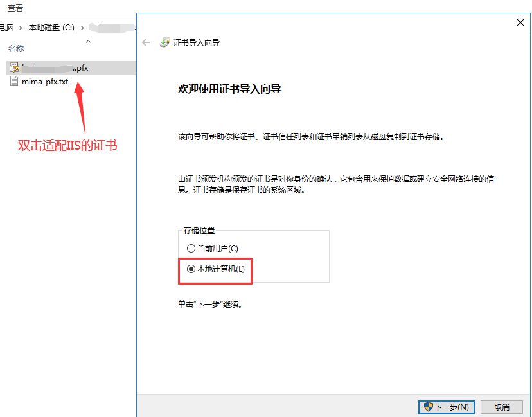Expand the chevron after 本地磁盘 (C:)
This screenshot has width=532, height=417.
82,28
